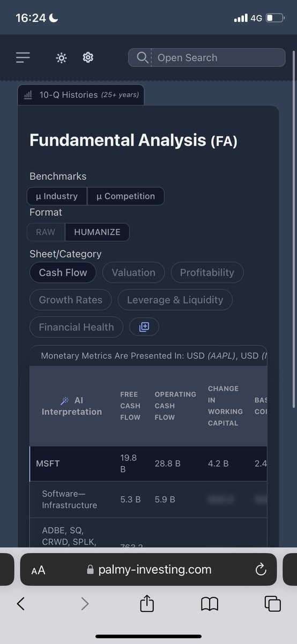Click Change in Working Capital header
Image resolution: width=297 pixels, height=644 pixels.
(225, 406)
